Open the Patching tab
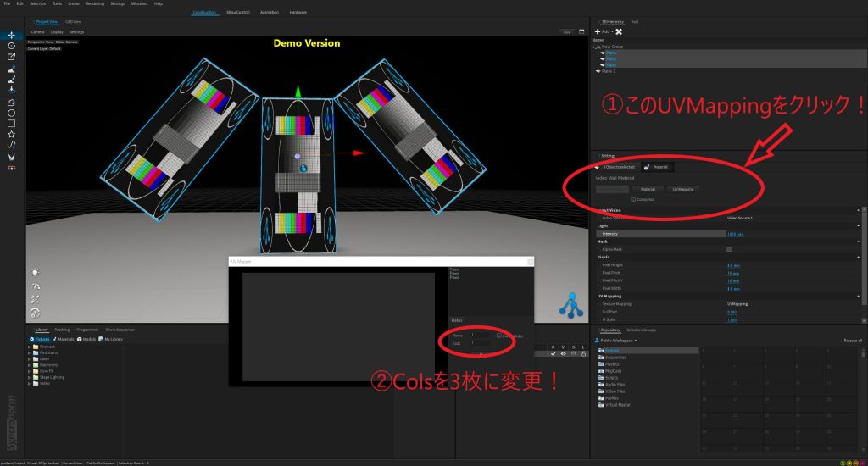Screen dimensions: 868x466 pyautogui.click(x=62, y=330)
